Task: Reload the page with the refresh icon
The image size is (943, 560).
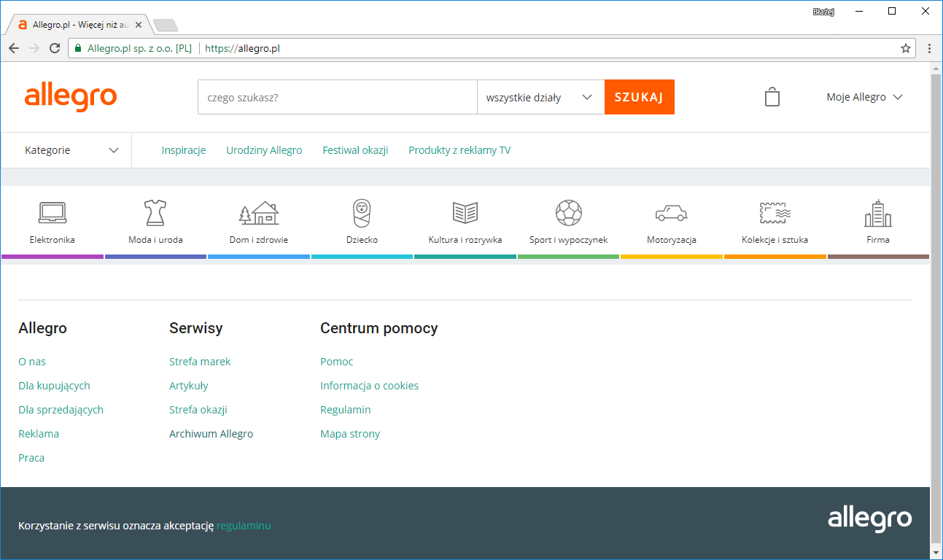Action: [55, 48]
